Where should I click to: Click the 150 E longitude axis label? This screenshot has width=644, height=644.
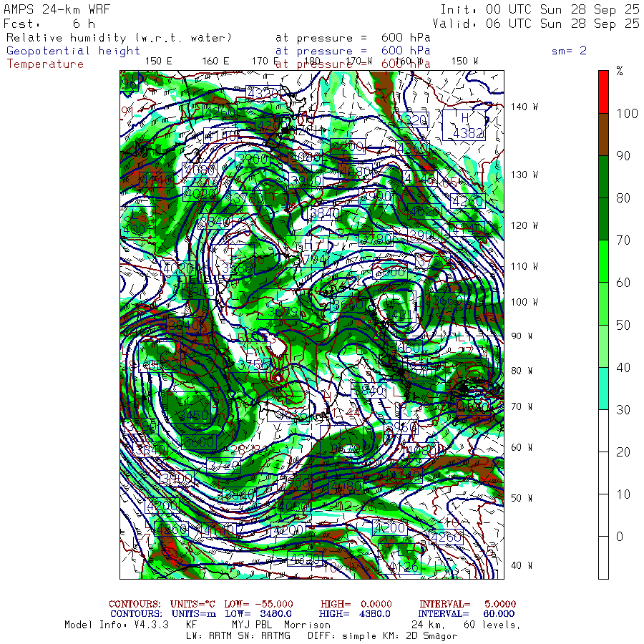pos(158,61)
